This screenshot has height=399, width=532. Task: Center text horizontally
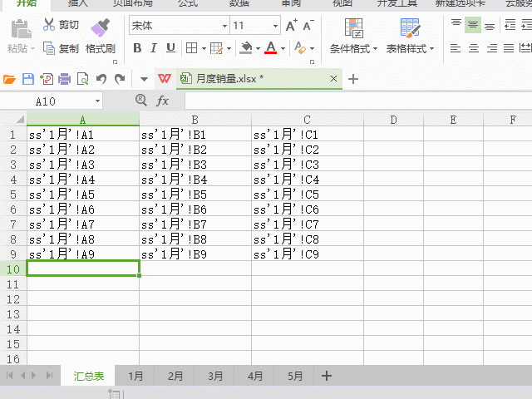click(x=474, y=48)
